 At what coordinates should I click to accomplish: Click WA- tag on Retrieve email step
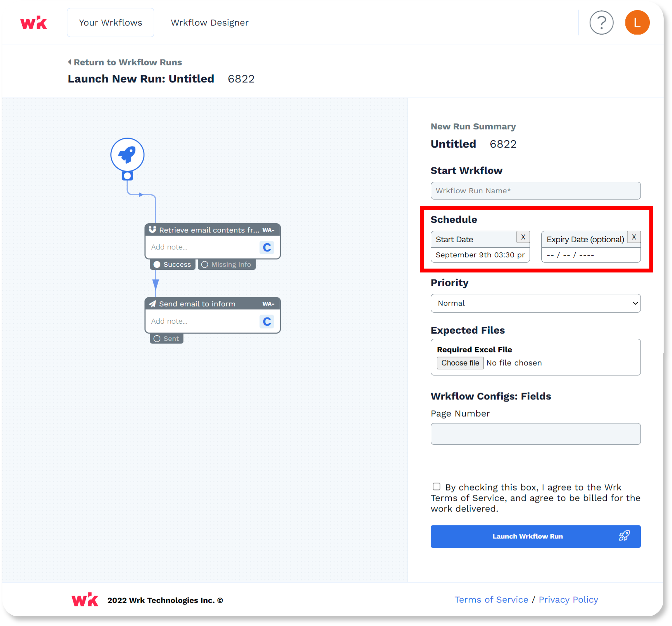click(268, 230)
